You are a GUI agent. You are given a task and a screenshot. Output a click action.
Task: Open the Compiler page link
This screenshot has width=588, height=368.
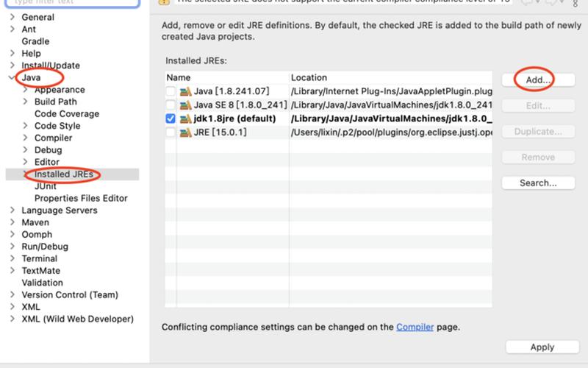415,327
